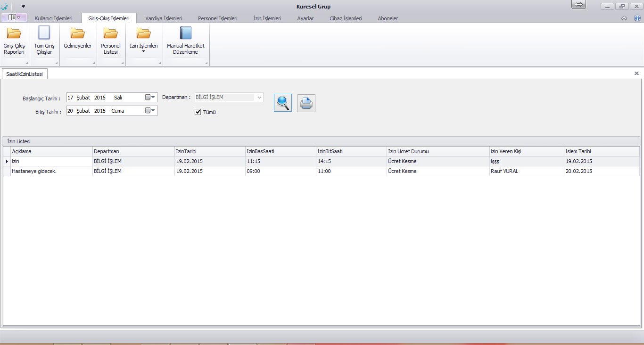Switch to Kullanıcı İşlemleri tab
644x345 pixels.
pyautogui.click(x=54, y=18)
